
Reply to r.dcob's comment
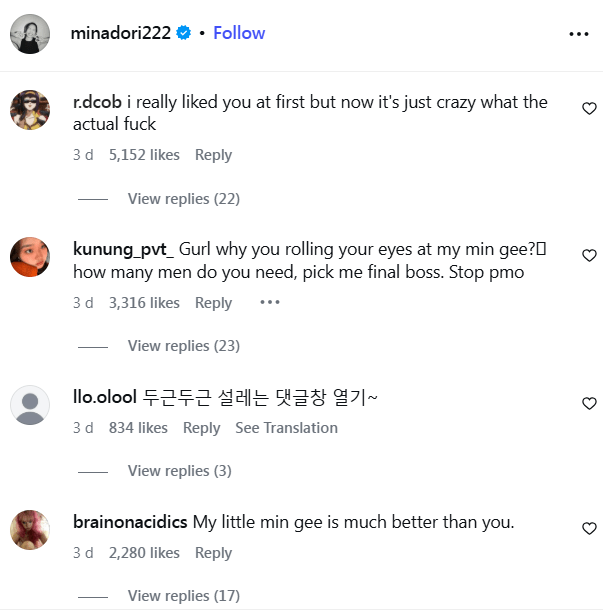[213, 155]
